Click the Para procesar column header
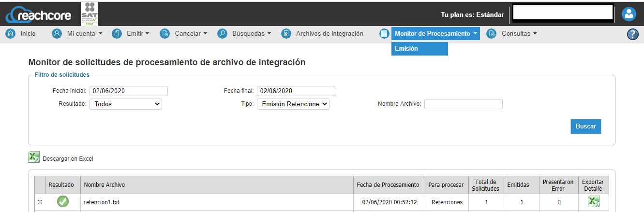 pos(447,185)
